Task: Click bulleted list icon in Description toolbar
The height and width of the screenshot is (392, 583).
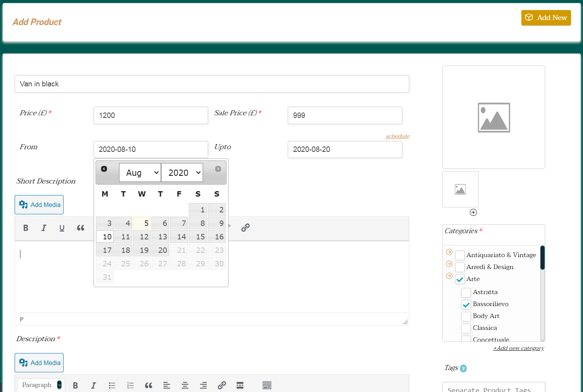Action: coord(112,385)
